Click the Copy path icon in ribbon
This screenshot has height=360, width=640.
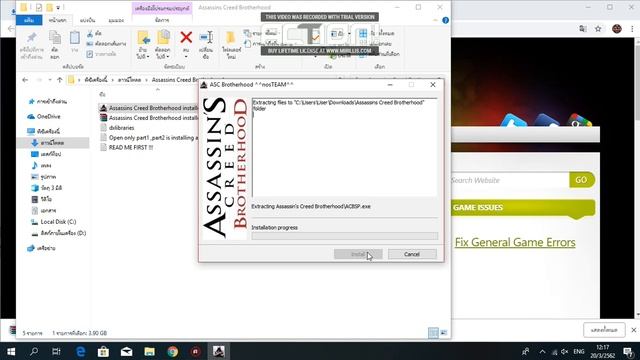click(x=90, y=44)
